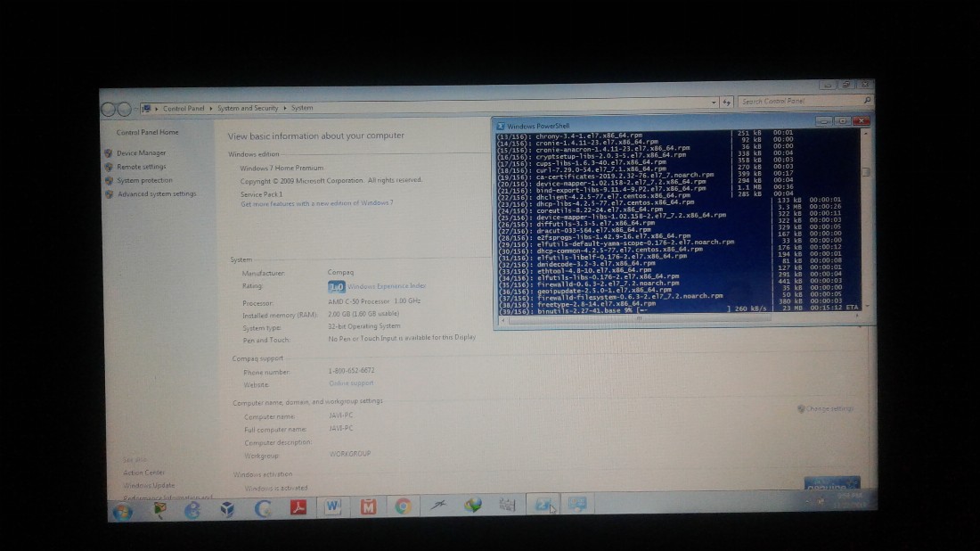Image resolution: width=980 pixels, height=551 pixels.
Task: Open the Windows Start menu orb
Action: click(x=122, y=511)
